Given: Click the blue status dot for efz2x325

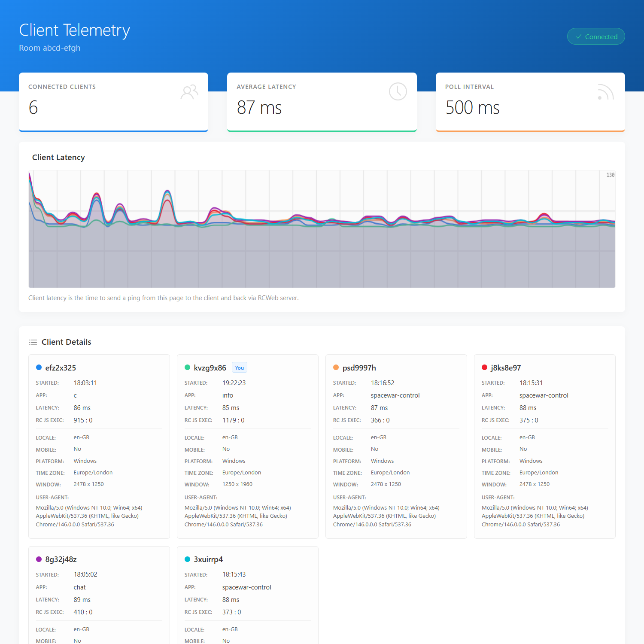Looking at the screenshot, I should (x=38, y=368).
